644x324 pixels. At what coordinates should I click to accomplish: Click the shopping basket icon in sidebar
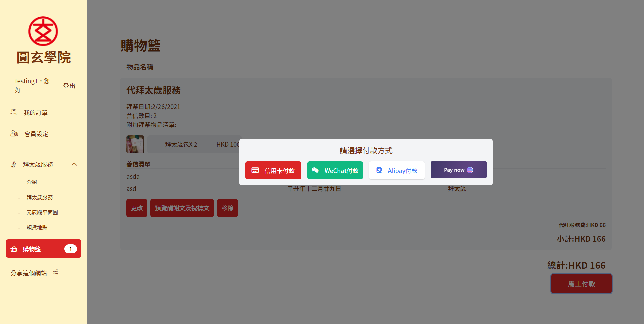(x=14, y=249)
